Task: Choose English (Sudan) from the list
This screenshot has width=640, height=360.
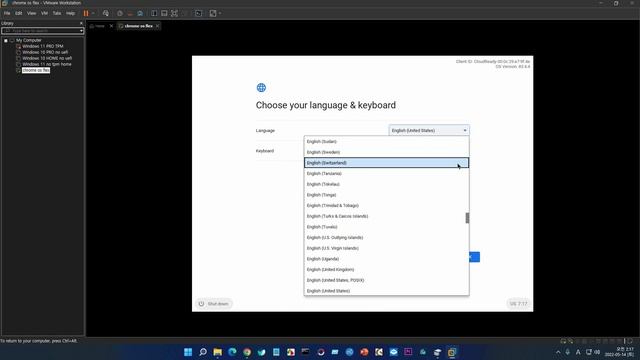Action: (386, 142)
